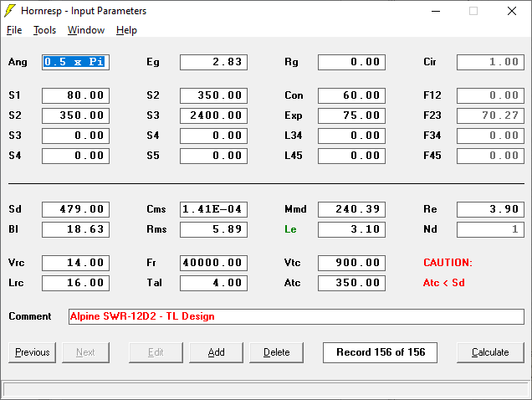Select the Vrc field showing 14.00
532x400 pixels.
(x=75, y=263)
